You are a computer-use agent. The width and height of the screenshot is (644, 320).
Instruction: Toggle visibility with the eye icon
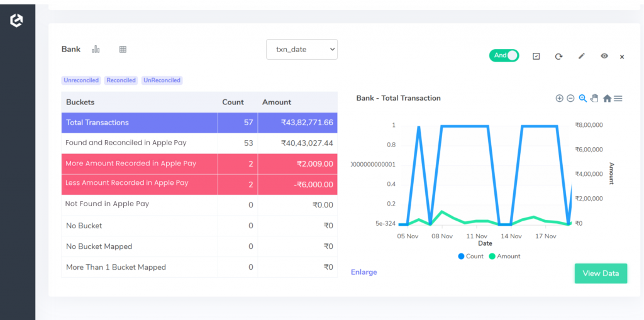[604, 56]
